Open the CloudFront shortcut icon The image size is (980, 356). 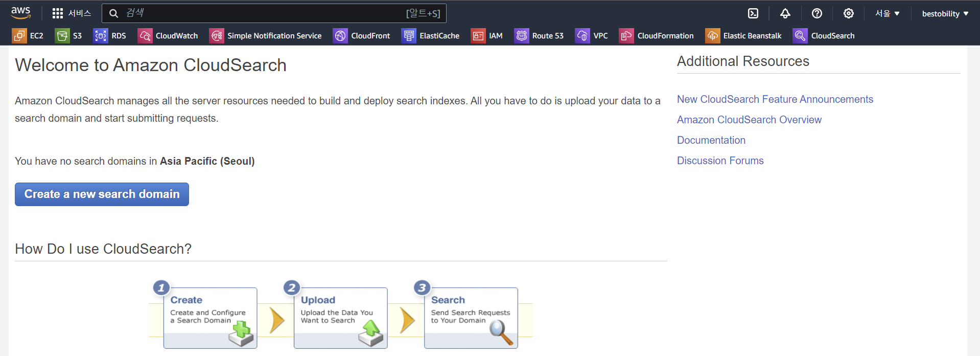340,36
